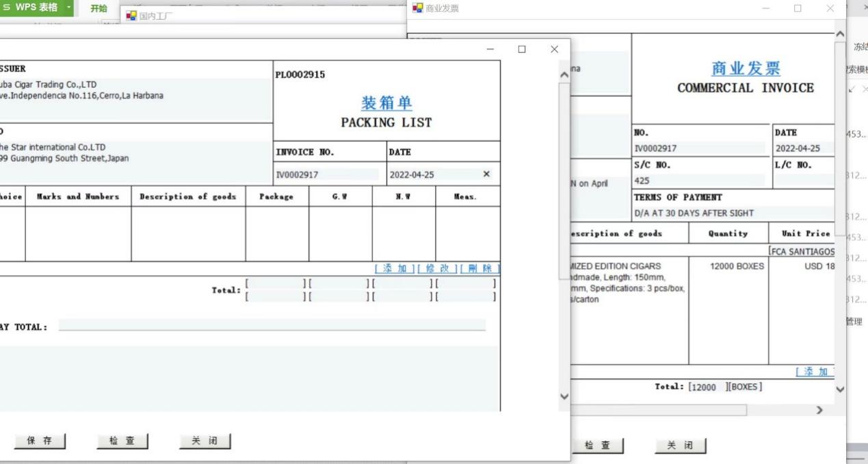Maximize the 商业发票 invoice window
Viewport: 868px width, 464px height.
(798, 8)
